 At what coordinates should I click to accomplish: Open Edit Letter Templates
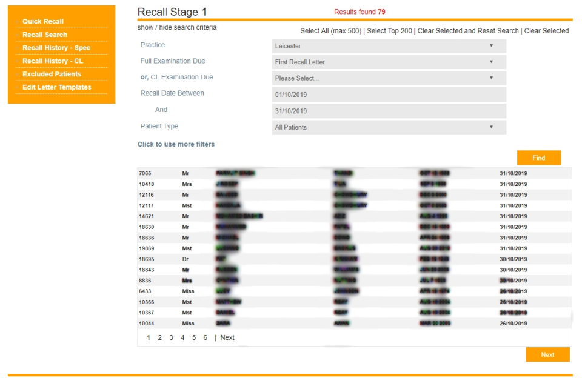56,87
